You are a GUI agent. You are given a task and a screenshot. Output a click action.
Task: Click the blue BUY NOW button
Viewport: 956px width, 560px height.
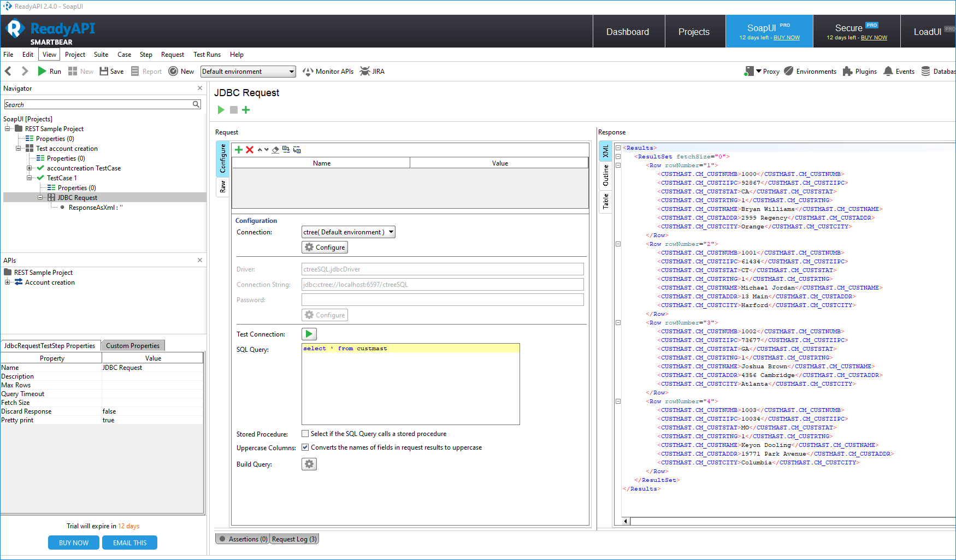(x=74, y=543)
